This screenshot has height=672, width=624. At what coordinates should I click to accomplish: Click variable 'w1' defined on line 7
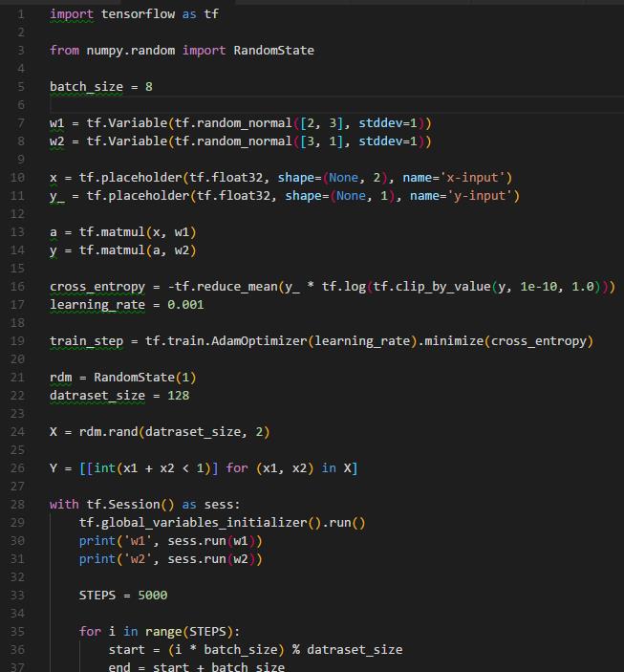click(x=57, y=123)
